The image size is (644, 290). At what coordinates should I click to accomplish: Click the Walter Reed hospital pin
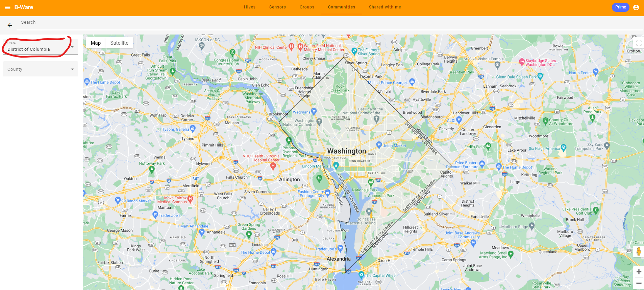300,47
